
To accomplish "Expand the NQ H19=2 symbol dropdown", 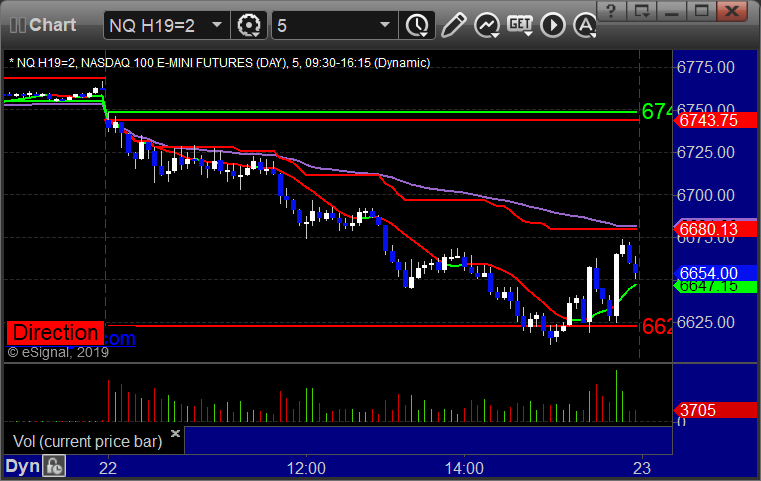I will (x=217, y=25).
